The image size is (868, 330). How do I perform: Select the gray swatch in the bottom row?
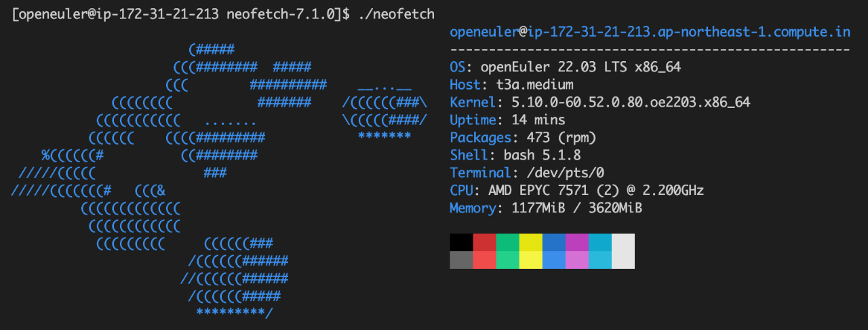461,260
